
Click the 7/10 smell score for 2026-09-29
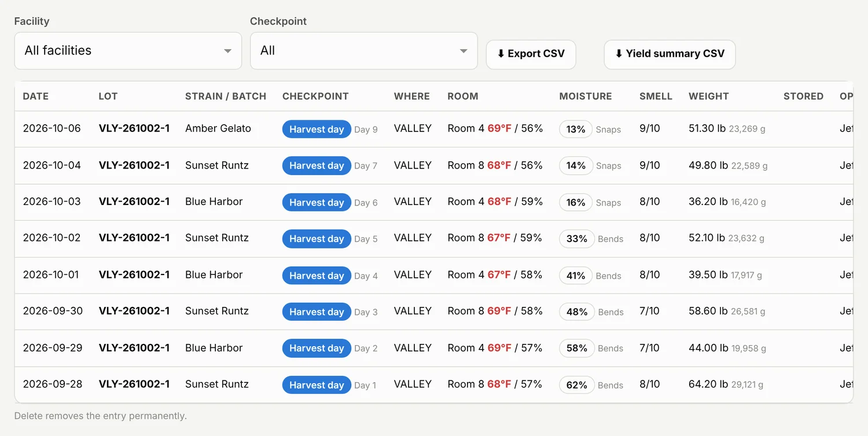(650, 348)
